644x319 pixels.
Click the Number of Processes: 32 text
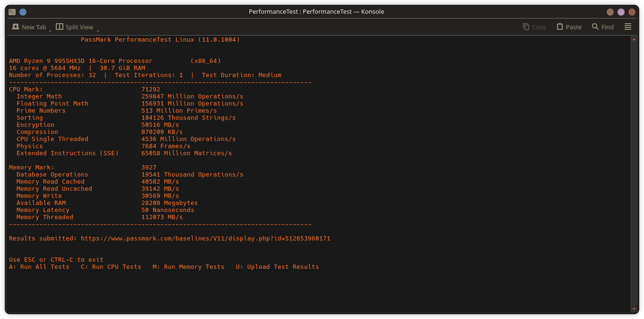52,75
